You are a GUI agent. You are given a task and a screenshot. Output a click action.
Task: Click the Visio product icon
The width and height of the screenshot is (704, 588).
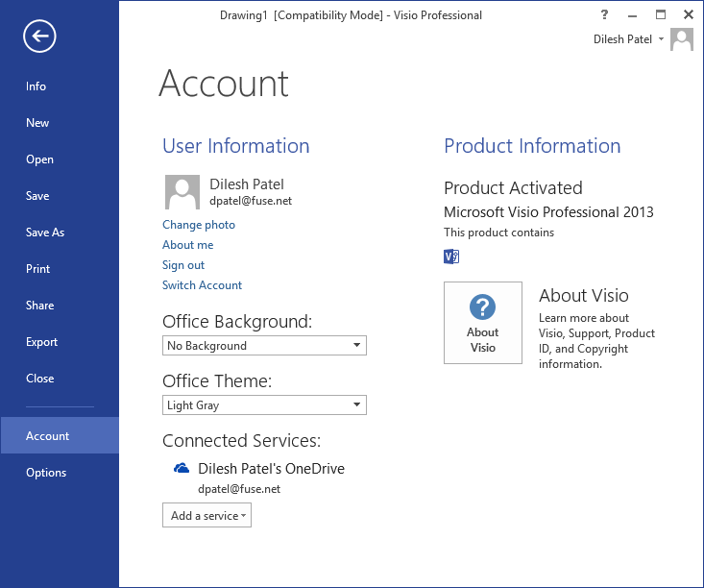(451, 257)
